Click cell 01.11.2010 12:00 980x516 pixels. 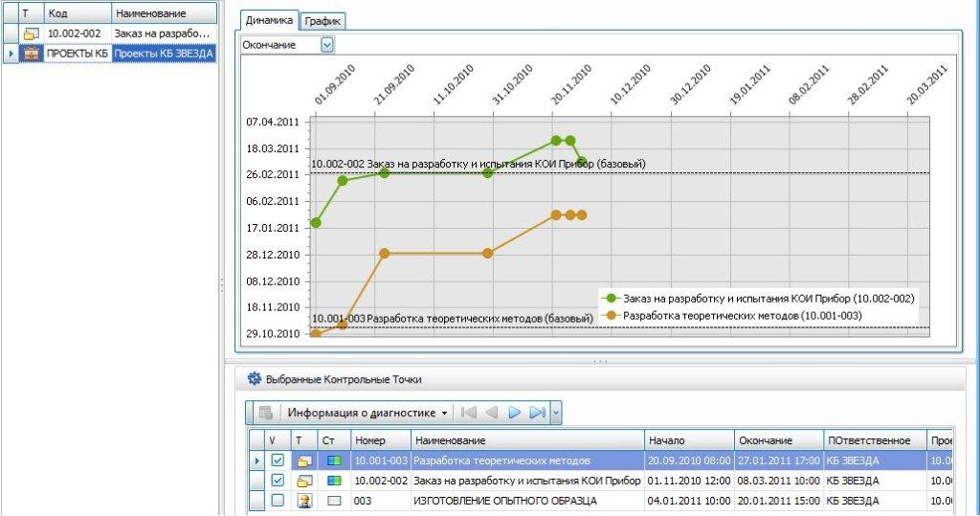[x=689, y=481]
